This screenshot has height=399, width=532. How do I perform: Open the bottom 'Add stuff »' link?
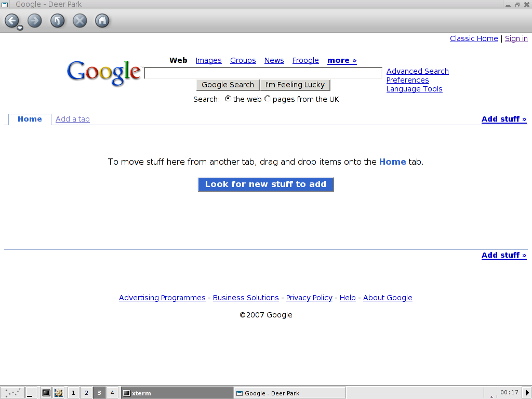[x=504, y=255]
